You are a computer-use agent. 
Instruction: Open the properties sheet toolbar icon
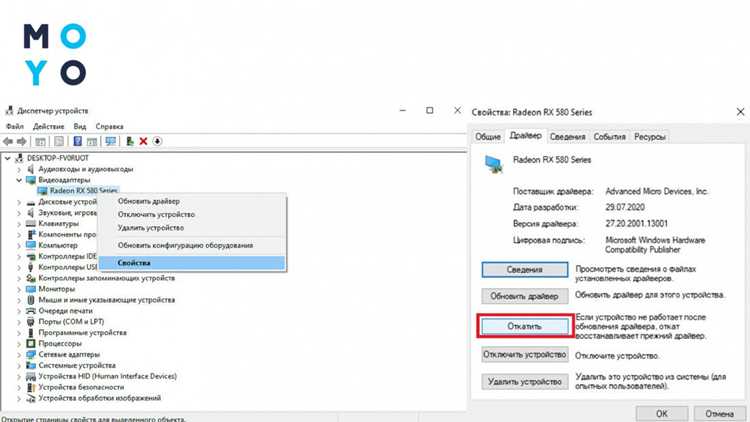click(x=59, y=141)
